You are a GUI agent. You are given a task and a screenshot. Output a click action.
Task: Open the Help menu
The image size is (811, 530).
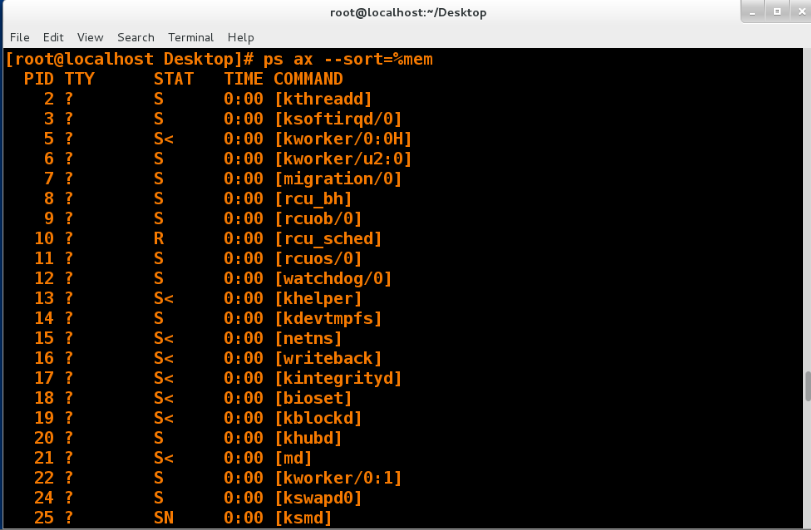tap(241, 37)
